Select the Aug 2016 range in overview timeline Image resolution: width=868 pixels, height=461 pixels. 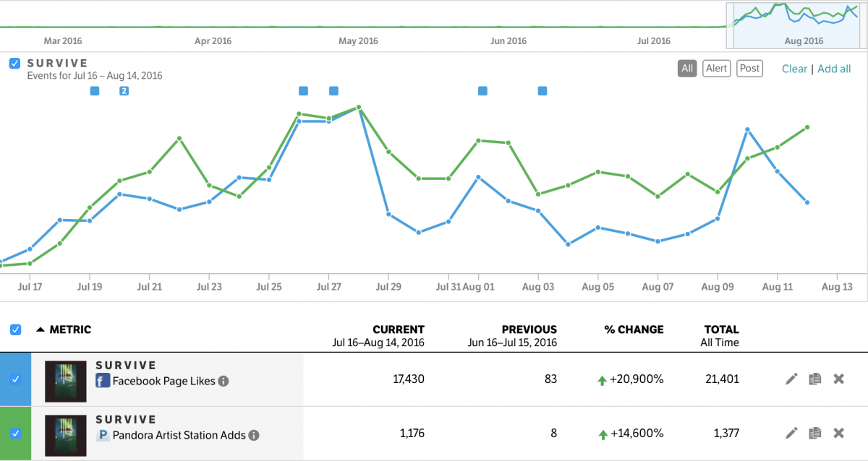(796, 25)
